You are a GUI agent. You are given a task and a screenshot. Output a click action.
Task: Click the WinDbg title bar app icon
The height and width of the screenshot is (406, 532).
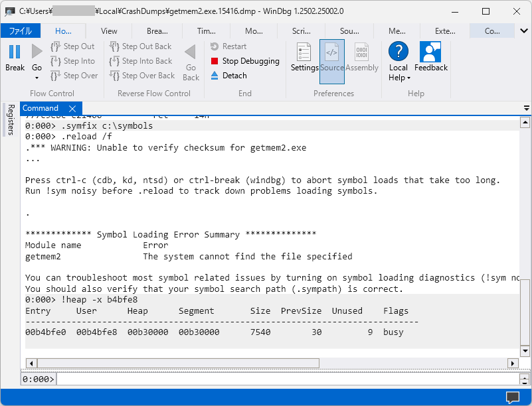[10, 11]
